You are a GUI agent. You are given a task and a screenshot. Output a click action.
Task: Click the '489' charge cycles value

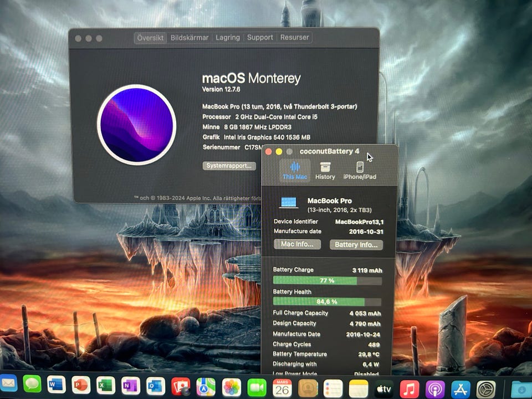tap(374, 345)
